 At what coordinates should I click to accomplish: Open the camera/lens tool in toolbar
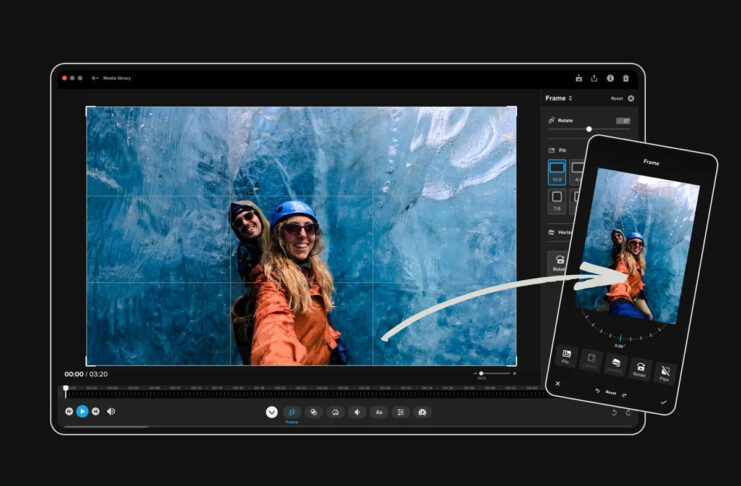point(335,412)
